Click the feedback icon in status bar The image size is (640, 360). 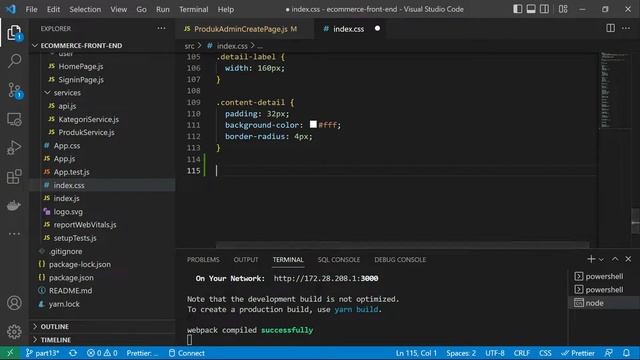609,353
